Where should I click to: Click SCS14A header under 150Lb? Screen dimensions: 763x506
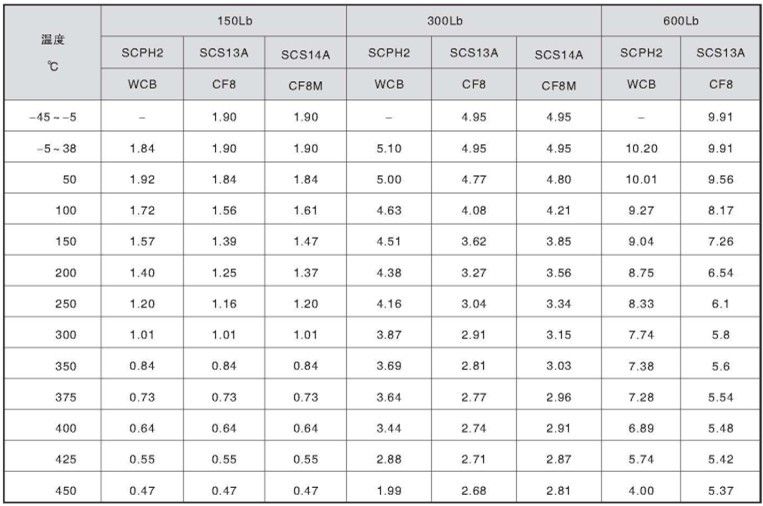pos(306,53)
